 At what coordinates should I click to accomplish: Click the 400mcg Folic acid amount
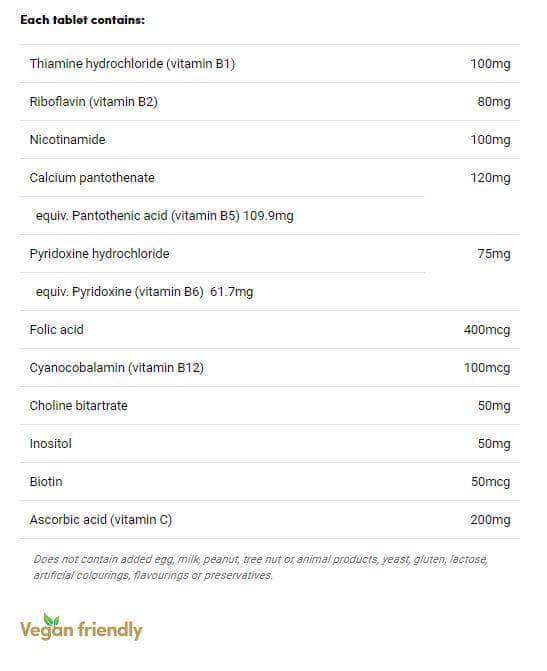pos(487,330)
